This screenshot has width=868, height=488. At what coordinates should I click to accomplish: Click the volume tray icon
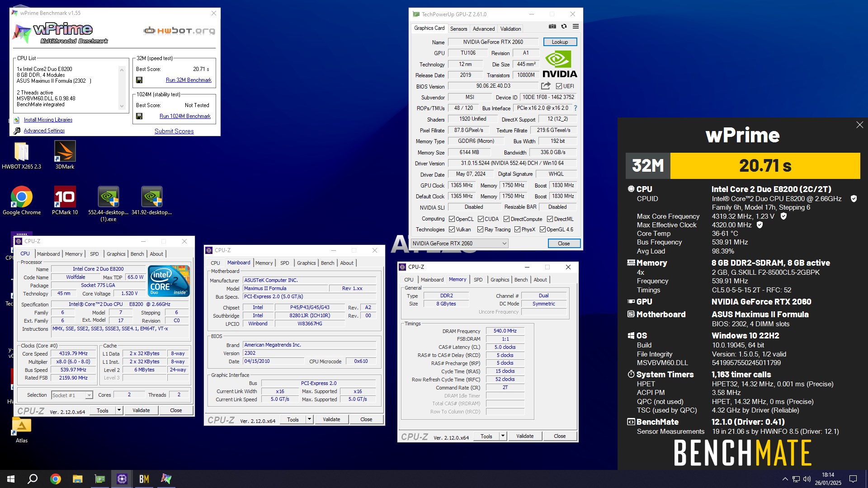(807, 479)
